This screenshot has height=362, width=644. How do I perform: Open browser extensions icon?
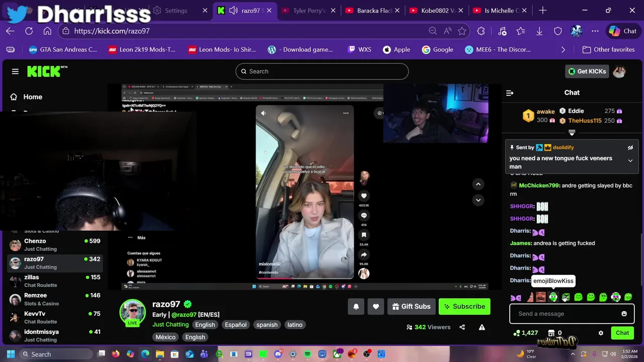[481, 31]
